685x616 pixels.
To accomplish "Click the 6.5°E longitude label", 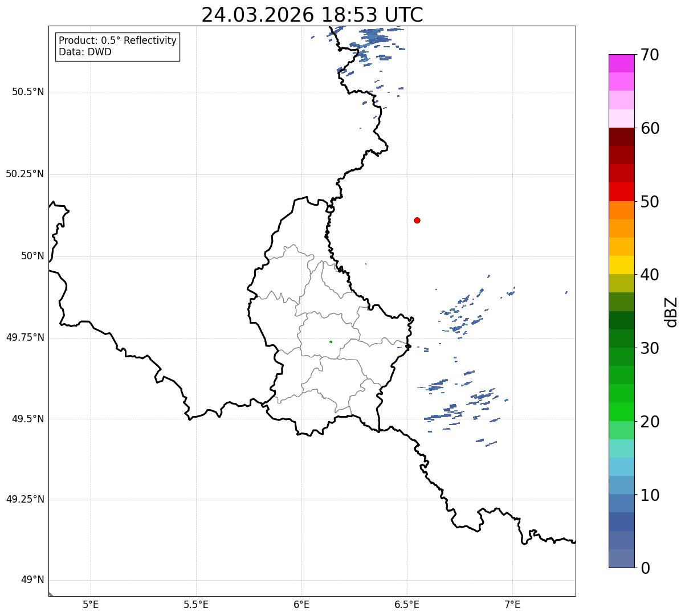I will [x=407, y=605].
